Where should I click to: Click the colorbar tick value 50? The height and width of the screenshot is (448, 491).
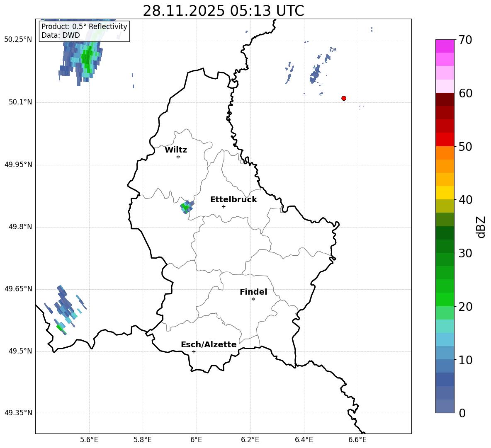465,146
